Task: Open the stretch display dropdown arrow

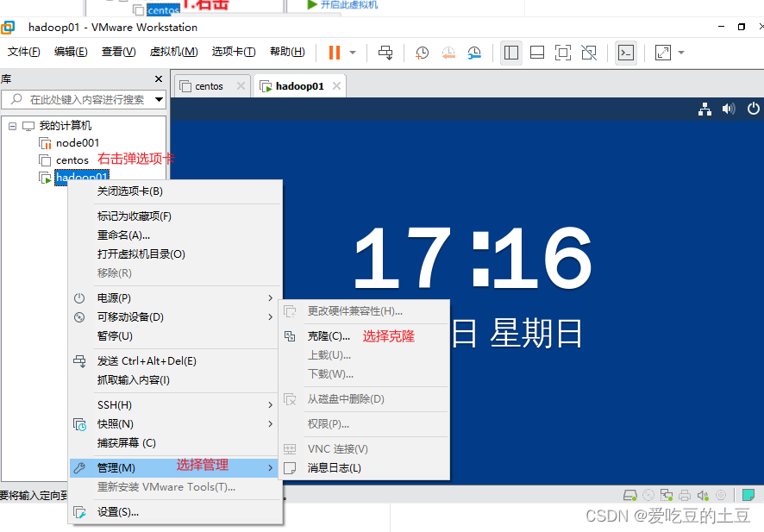Action: (681, 53)
